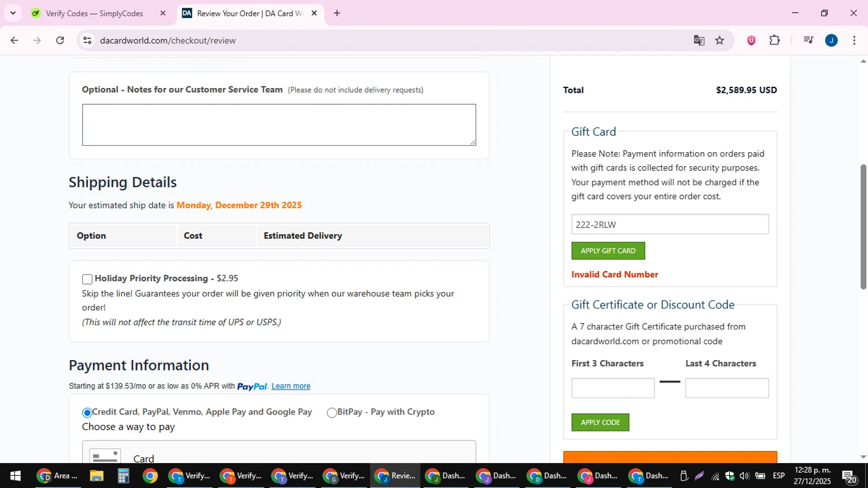Click the taskbar clock showing 12:28 p. m.
The width and height of the screenshot is (868, 488).
812,476
